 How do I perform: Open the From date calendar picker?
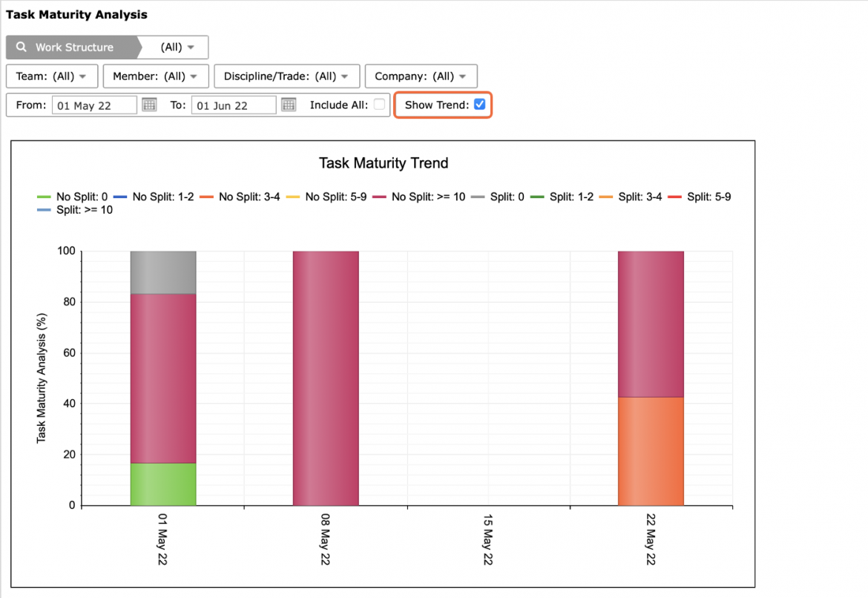149,105
